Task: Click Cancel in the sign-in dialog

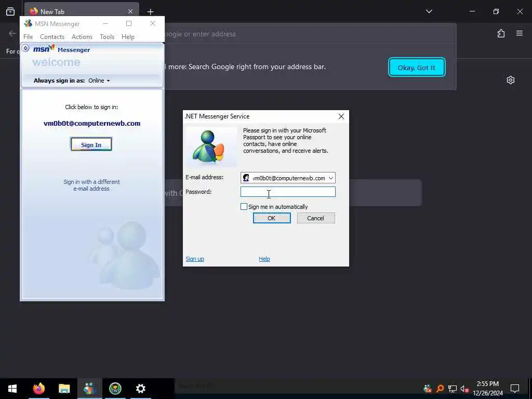Action: click(315, 218)
